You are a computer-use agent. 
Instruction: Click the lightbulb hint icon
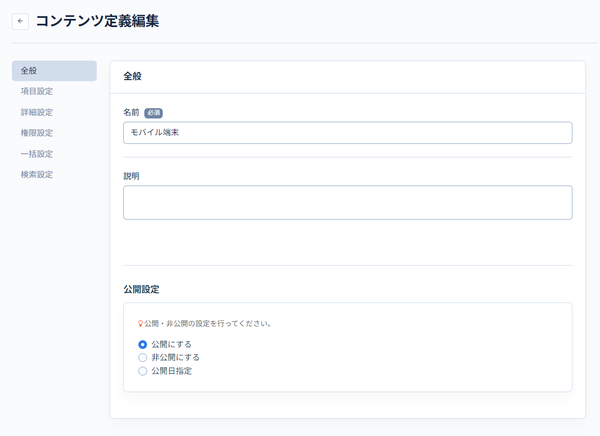140,324
